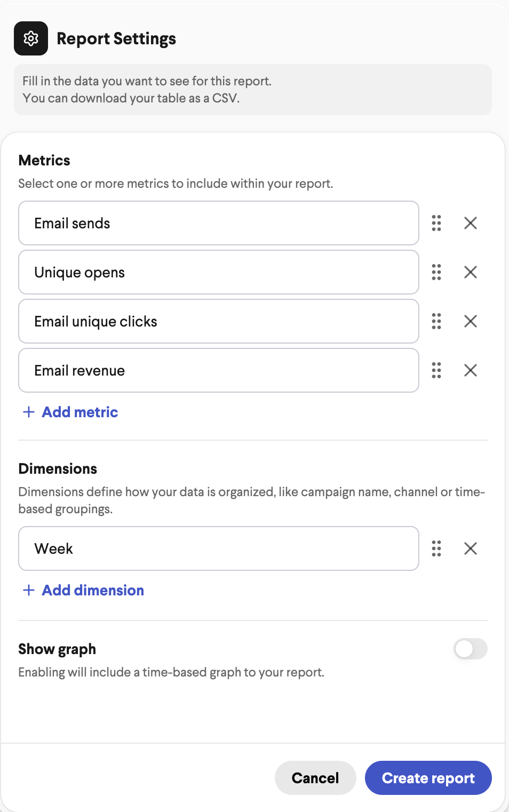Click the reorder handle beside Week
This screenshot has height=812, width=509.
(436, 548)
